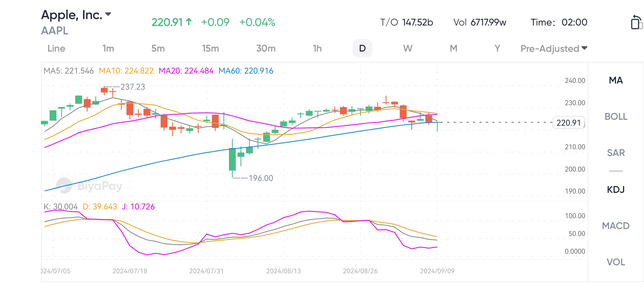
Task: Show the MACD sub-indicator
Action: [616, 226]
